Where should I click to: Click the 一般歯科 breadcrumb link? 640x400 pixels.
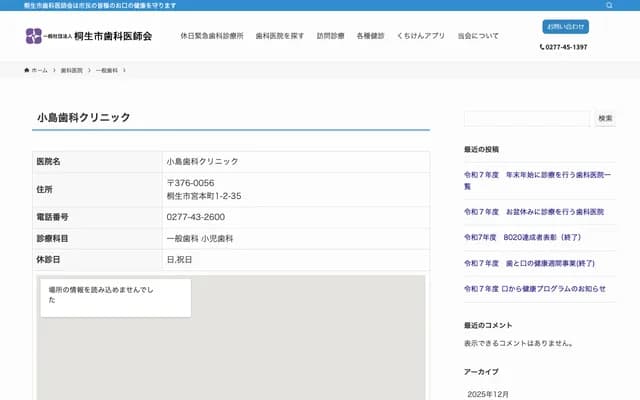coord(107,71)
